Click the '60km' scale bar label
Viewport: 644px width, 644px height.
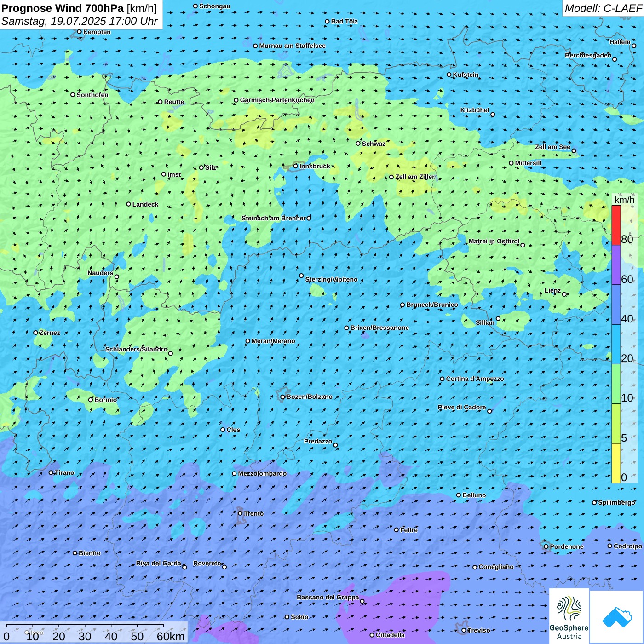click(171, 636)
